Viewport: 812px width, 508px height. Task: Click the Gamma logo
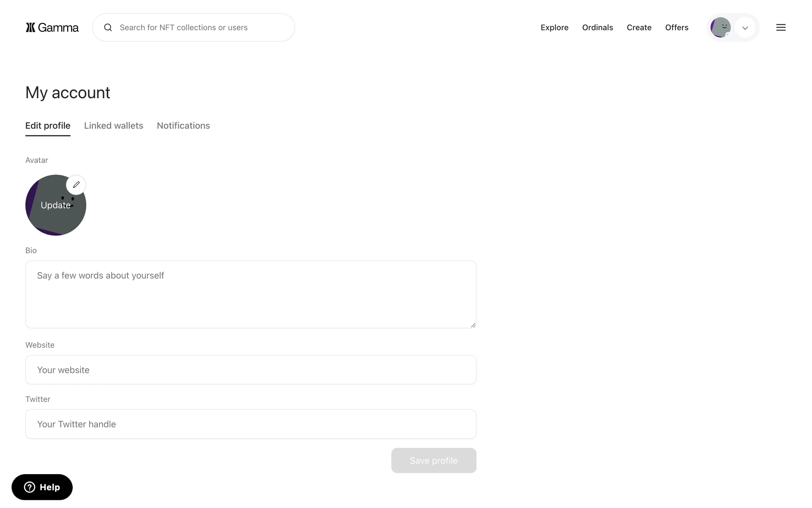click(52, 28)
